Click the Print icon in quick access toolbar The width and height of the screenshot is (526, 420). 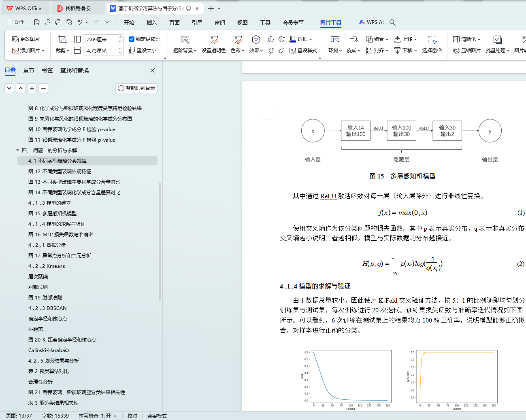pos(58,23)
